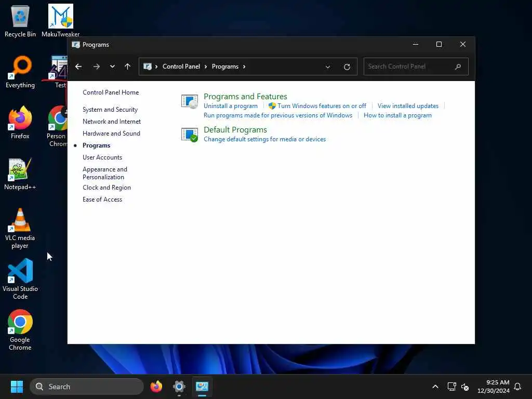The width and height of the screenshot is (532, 399).
Task: Go forward using the Forward arrow
Action: 97,66
